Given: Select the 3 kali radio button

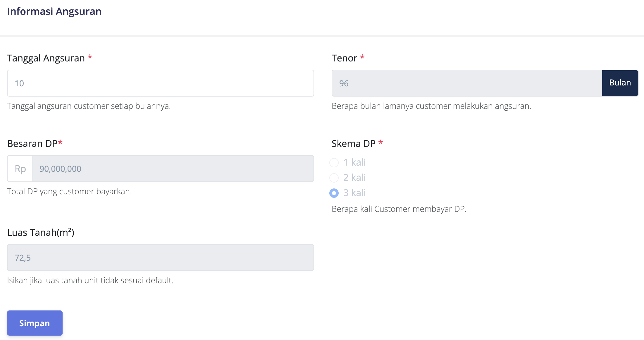Looking at the screenshot, I should (x=334, y=193).
